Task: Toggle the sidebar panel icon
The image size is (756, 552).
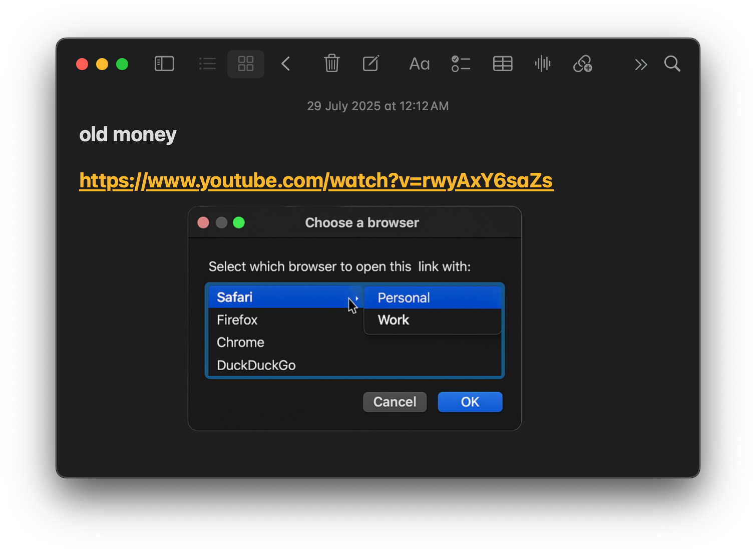Action: [164, 64]
